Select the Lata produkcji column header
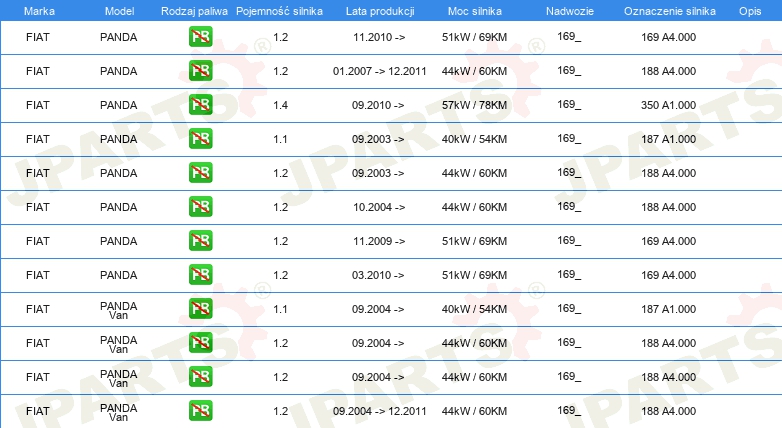Image resolution: width=782 pixels, height=428 pixels. click(380, 11)
